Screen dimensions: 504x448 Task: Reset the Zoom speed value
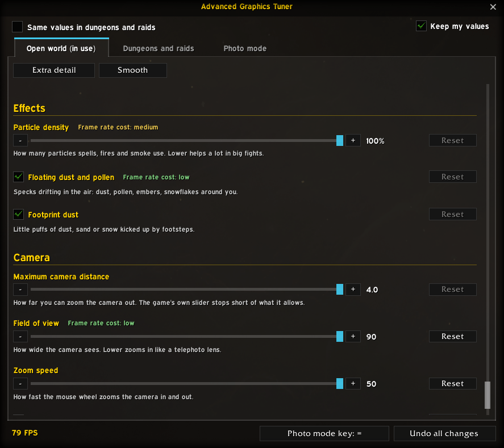(x=452, y=383)
